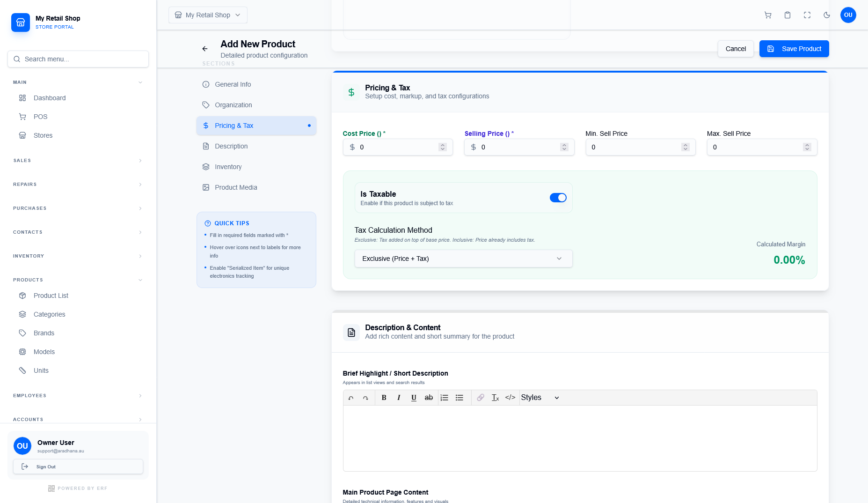This screenshot has height=503, width=868.
Task: Select Pricing & Tax section
Action: (256, 126)
